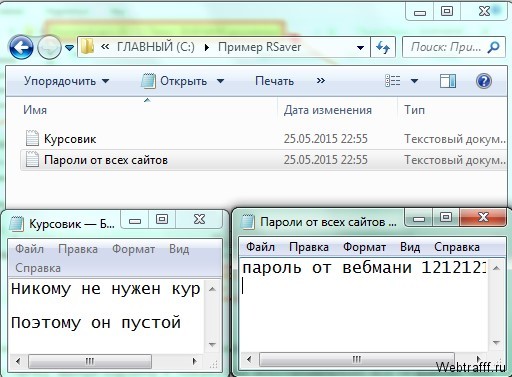The height and width of the screenshot is (377, 512).
Task: Open Файл menu in Курсовик window
Action: tap(29, 249)
